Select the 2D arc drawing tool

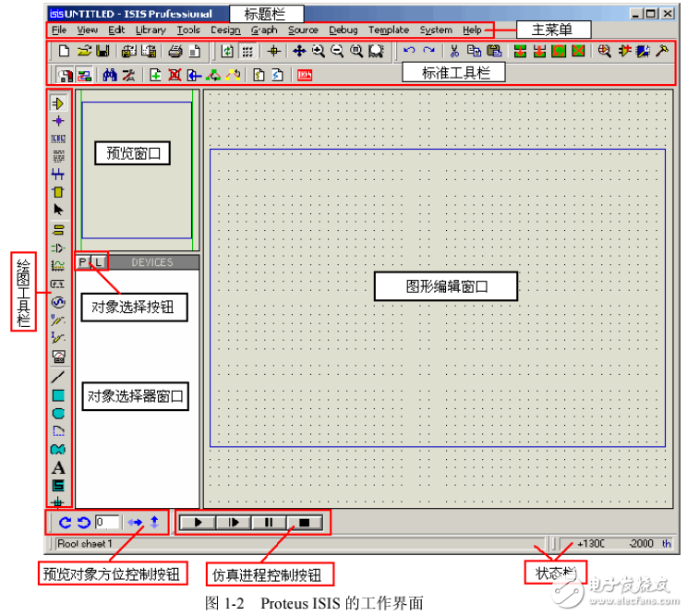click(x=58, y=431)
